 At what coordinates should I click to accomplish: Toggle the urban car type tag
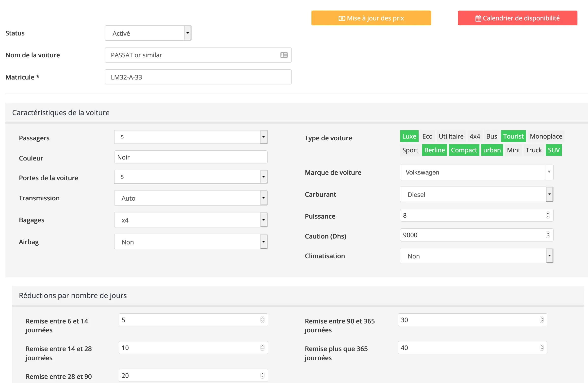492,150
